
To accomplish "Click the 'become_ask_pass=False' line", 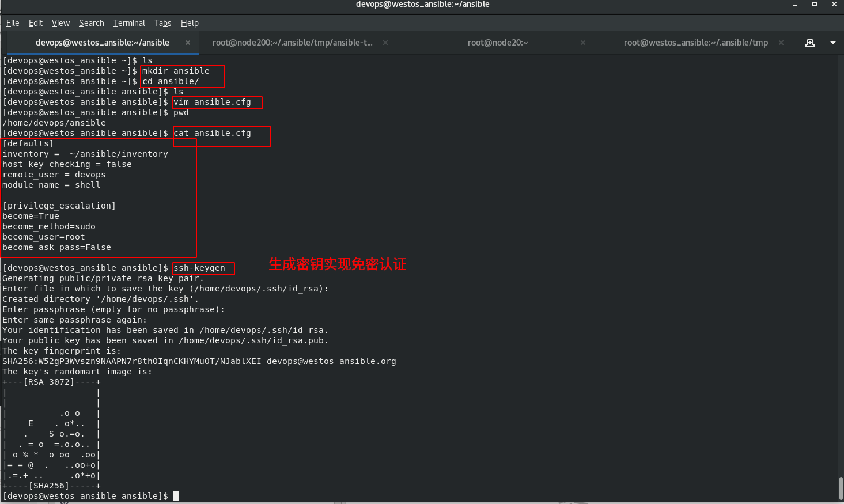I will point(56,247).
